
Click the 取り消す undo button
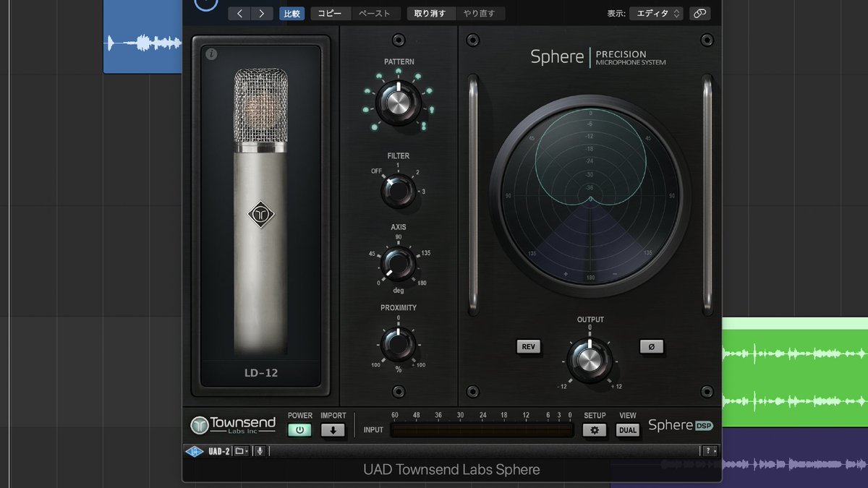430,13
